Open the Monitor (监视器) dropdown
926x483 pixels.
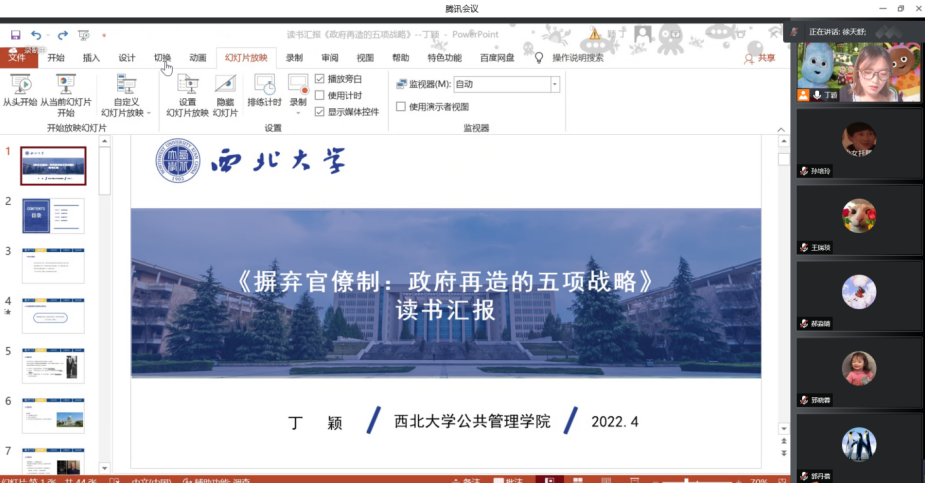[x=506, y=85]
